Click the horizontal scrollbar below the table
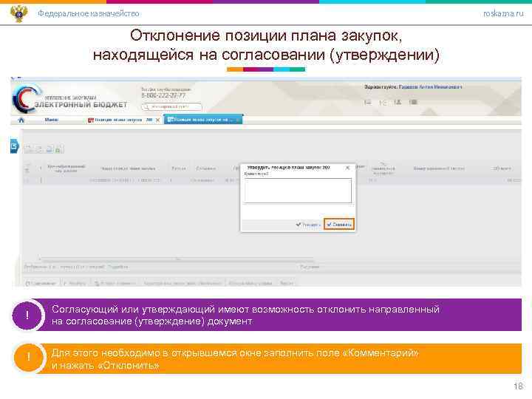The height and width of the screenshot is (399, 532). [177, 259]
